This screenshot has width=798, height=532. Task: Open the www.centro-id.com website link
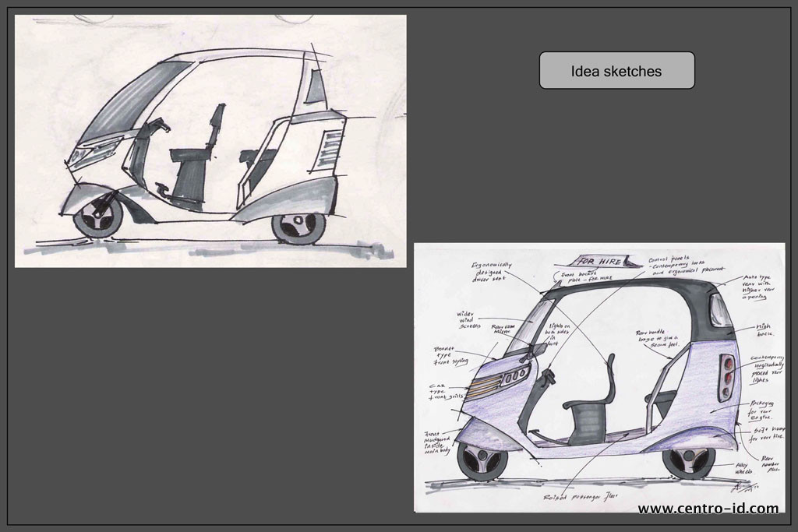pyautogui.click(x=708, y=509)
